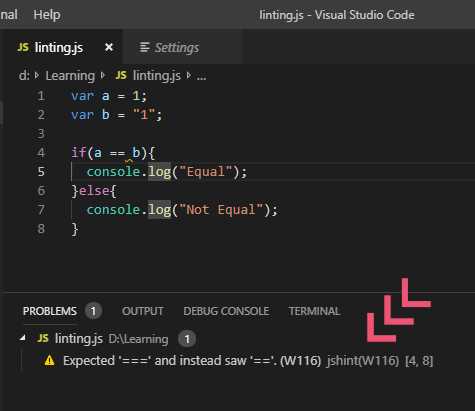
Task: Select the W116 warning message row
Action: tap(238, 361)
